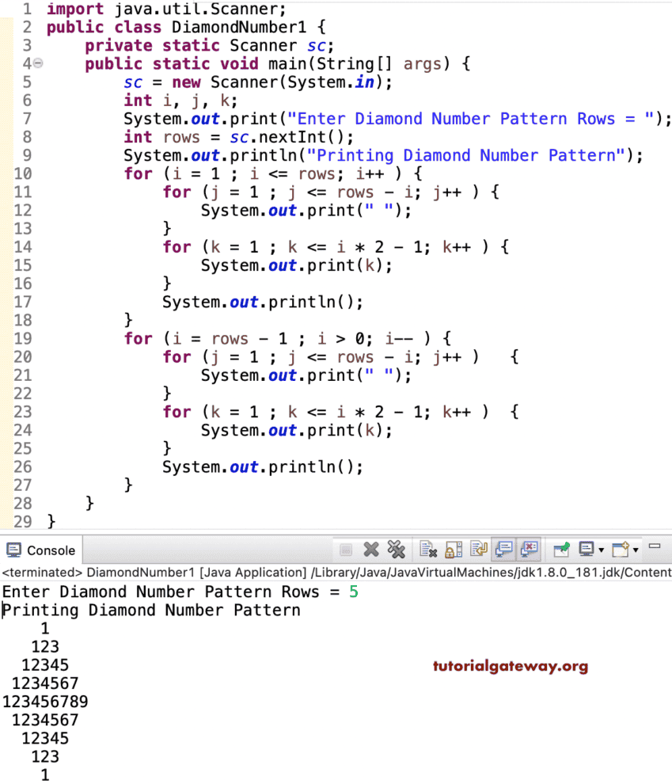Open the Display Selected Console dropdown arrow
The height and width of the screenshot is (784, 672).
[599, 550]
